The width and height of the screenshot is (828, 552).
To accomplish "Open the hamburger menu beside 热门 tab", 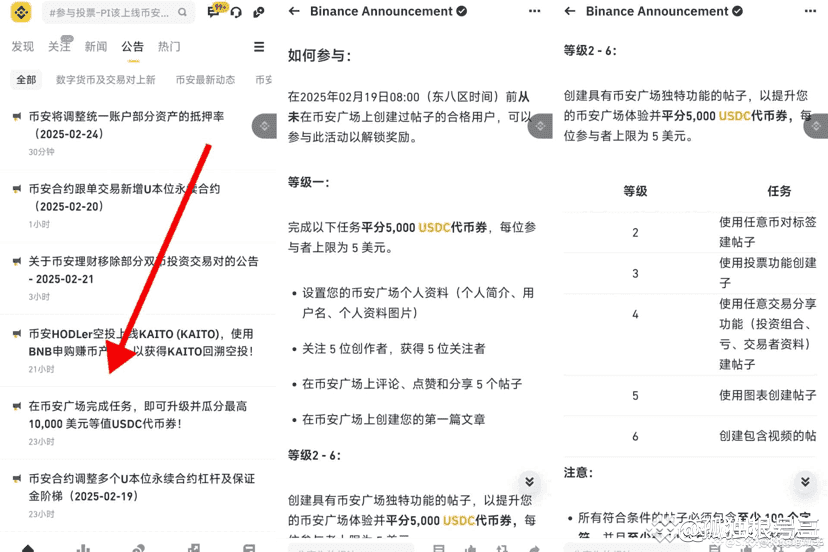I will (x=259, y=46).
